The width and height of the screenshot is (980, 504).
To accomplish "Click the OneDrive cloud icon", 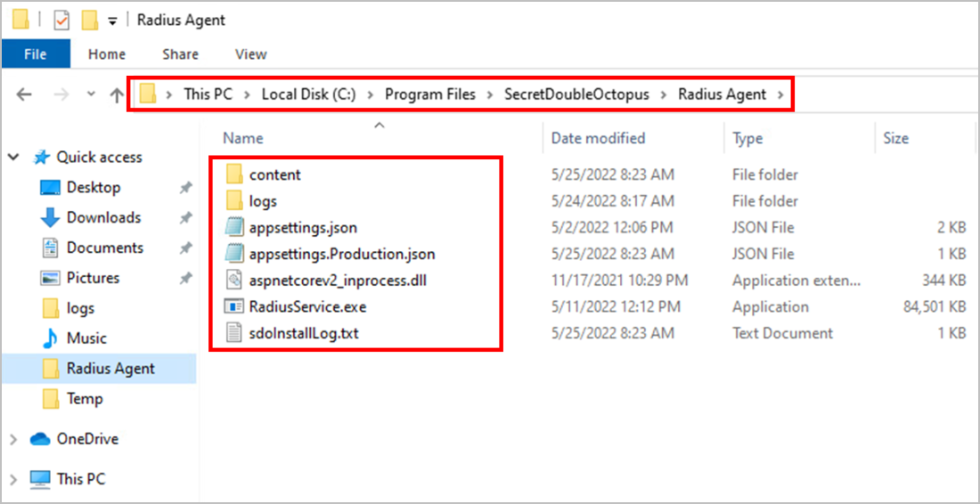I will coord(40,439).
